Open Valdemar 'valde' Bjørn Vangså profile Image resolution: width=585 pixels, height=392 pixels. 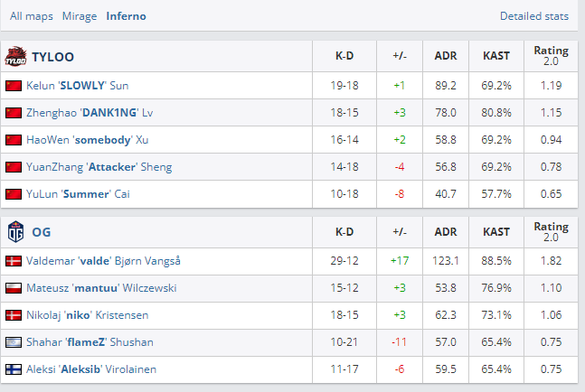(103, 261)
